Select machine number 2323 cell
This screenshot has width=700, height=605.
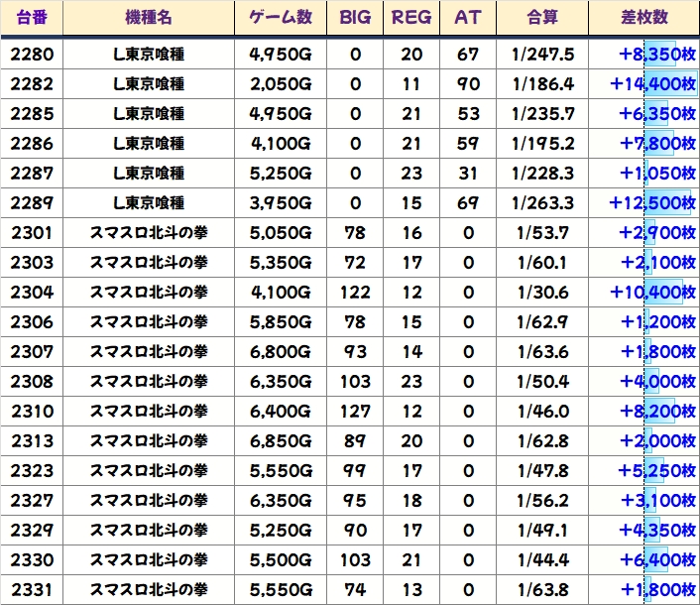tap(32, 470)
